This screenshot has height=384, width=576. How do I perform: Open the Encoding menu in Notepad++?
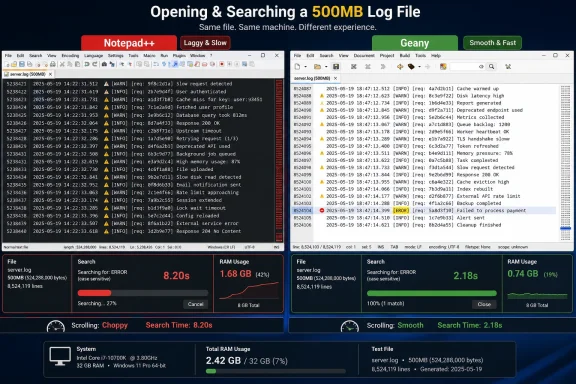(x=70, y=55)
